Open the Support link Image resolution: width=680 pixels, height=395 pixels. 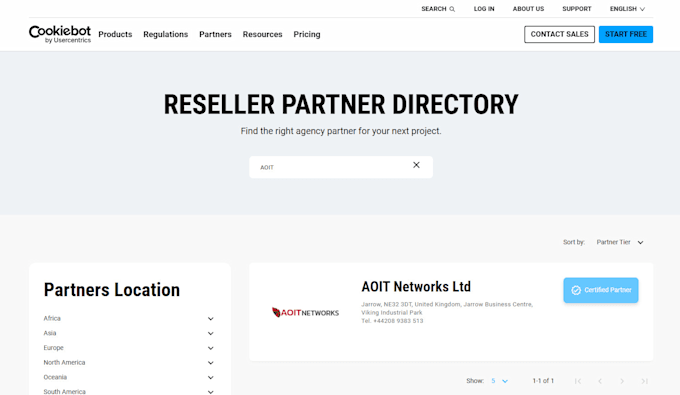point(577,9)
